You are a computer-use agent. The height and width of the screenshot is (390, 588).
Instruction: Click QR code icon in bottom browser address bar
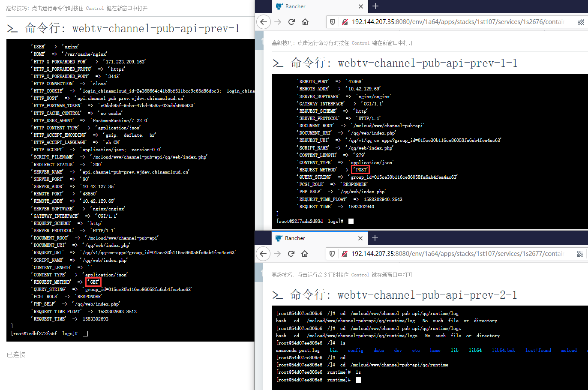[x=580, y=254]
